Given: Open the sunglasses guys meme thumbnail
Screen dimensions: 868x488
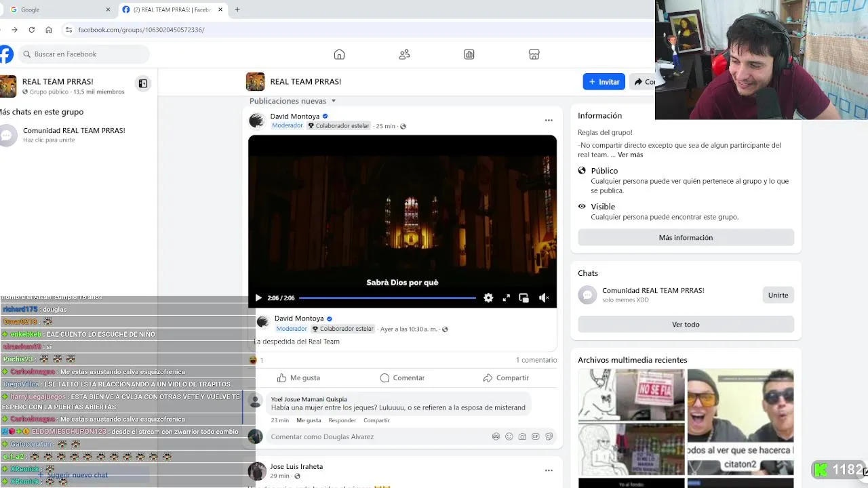Looking at the screenshot, I should point(740,421).
